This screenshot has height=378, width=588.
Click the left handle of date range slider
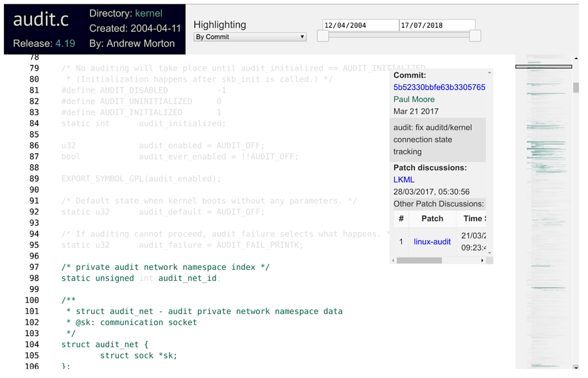(323, 36)
